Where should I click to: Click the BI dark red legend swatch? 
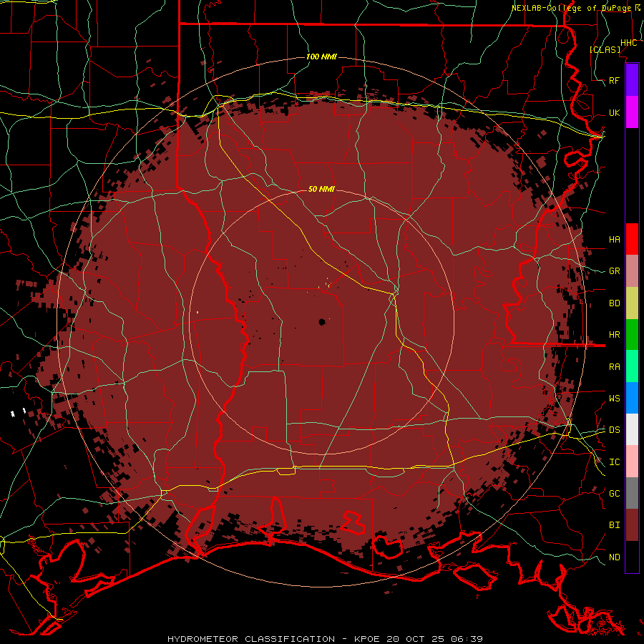[632, 525]
